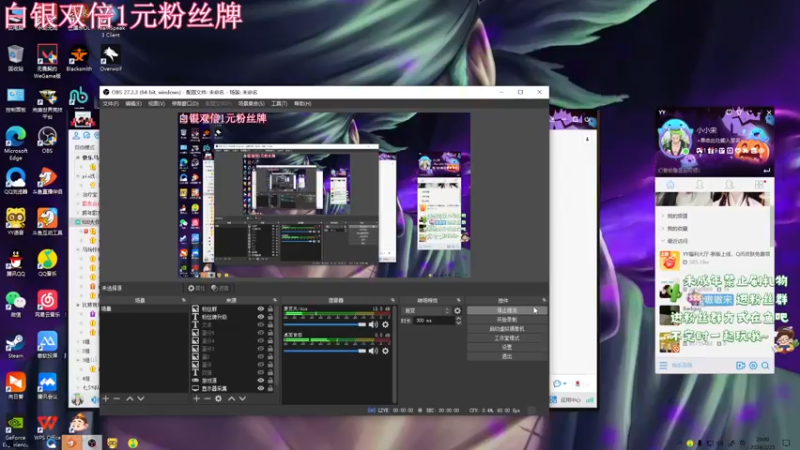Open transition properties gear icon
This screenshot has height=450, width=800.
point(457,311)
